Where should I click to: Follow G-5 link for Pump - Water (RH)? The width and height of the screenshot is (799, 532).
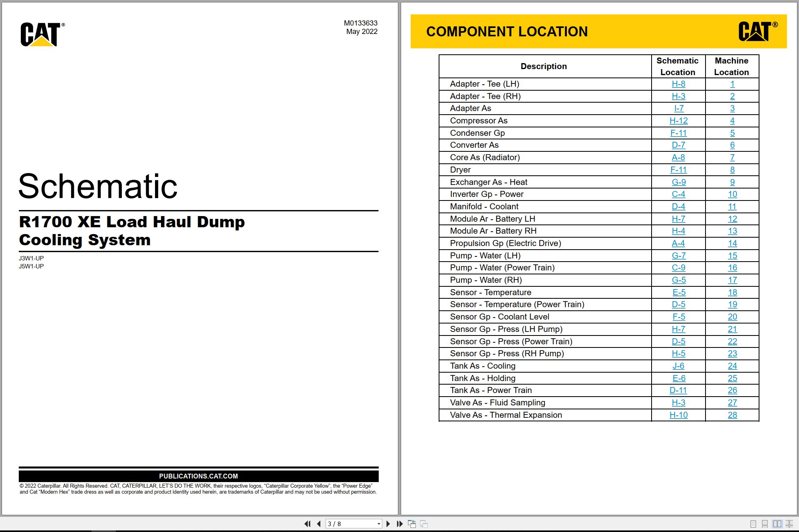point(679,280)
